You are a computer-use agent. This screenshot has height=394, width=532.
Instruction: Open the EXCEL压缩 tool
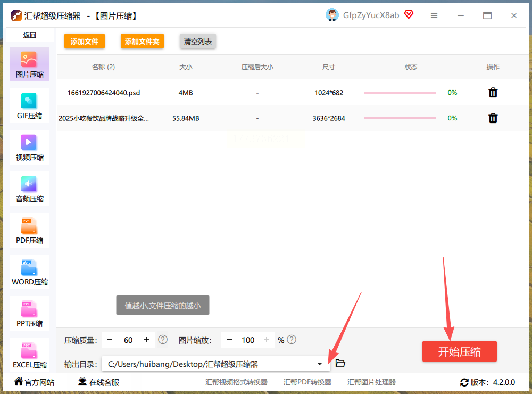tap(29, 355)
